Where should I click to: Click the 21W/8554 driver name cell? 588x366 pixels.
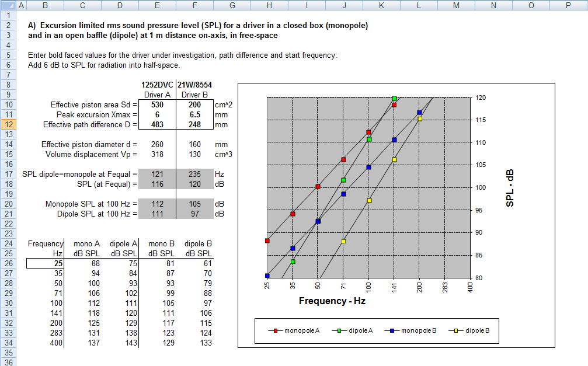tap(194, 85)
